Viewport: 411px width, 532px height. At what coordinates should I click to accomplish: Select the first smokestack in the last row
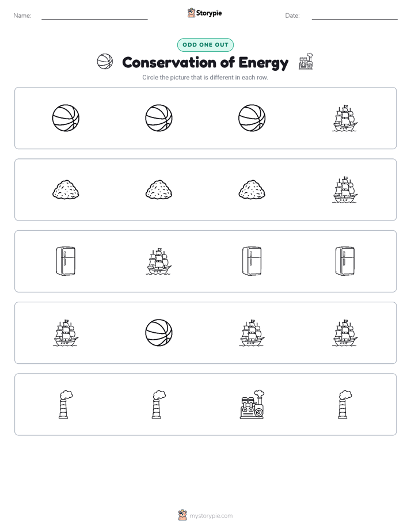66,404
